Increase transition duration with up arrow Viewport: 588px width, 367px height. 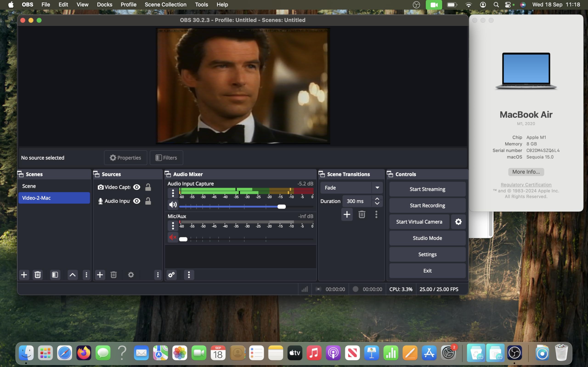(377, 199)
